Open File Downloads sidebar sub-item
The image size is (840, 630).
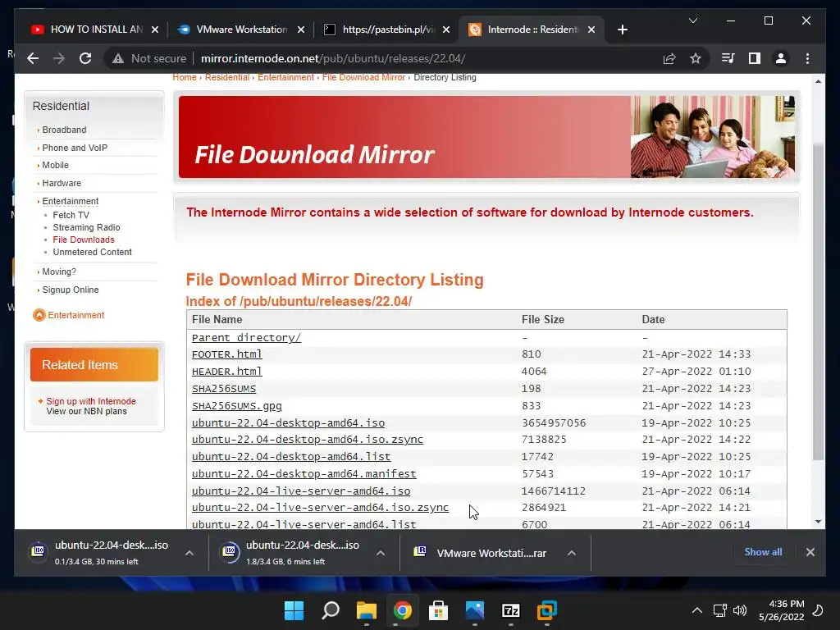coord(84,240)
